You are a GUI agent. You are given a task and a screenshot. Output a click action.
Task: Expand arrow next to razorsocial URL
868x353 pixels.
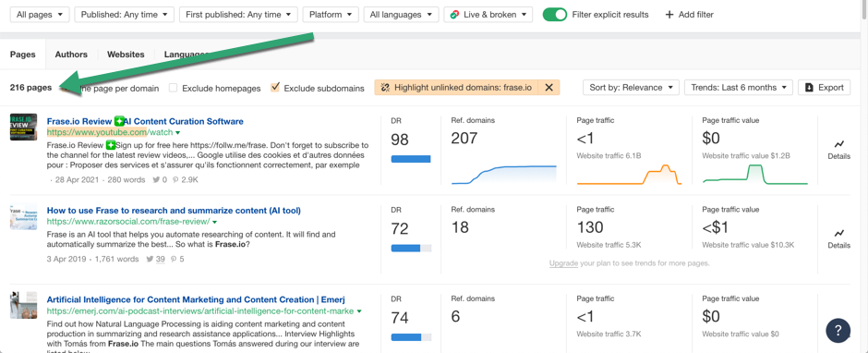click(x=214, y=222)
